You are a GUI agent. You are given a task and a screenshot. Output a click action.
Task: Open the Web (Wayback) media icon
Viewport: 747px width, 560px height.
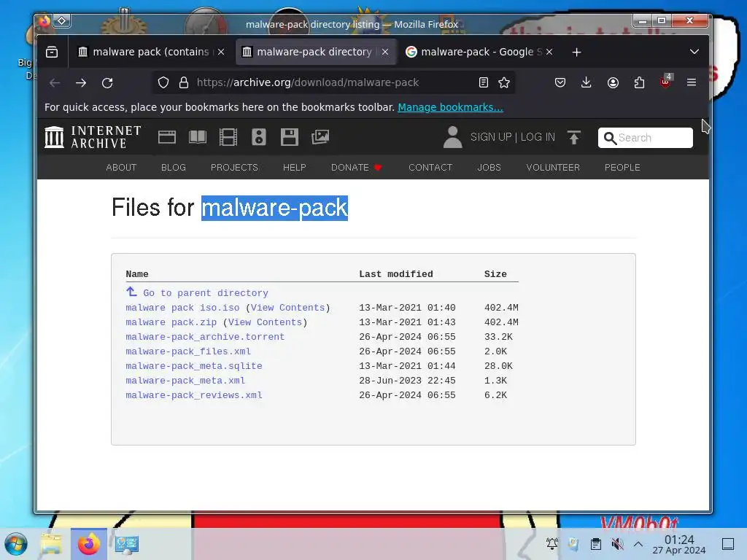167,137
